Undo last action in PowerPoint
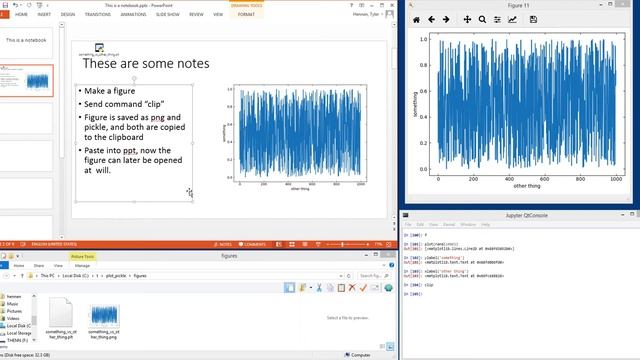Image resolution: width=640 pixels, height=360 pixels. coord(15,5)
